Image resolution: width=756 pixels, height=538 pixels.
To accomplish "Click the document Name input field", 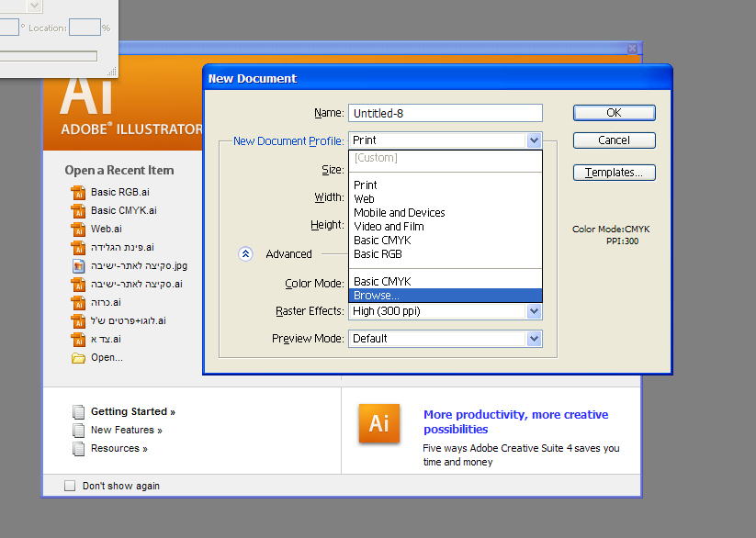I will tap(445, 113).
